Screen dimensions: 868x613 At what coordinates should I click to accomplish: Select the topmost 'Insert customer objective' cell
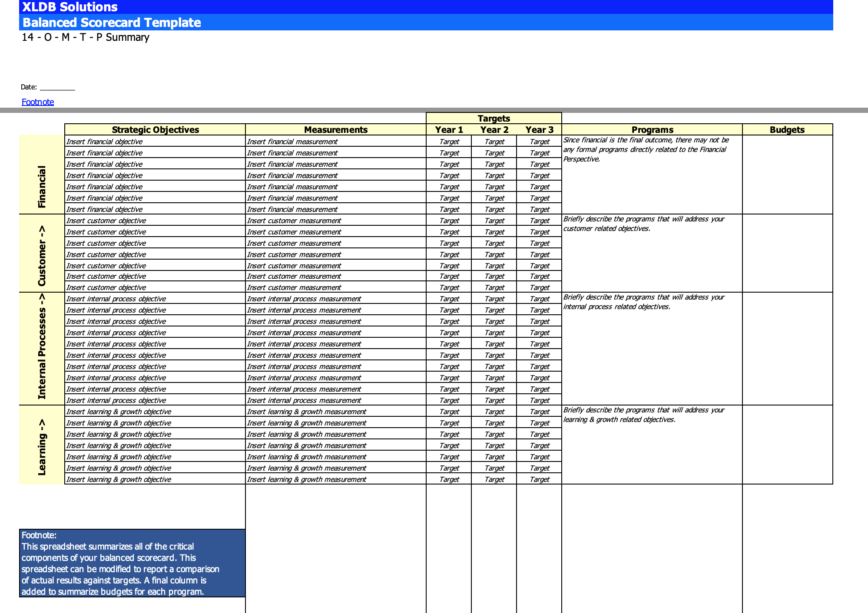155,221
